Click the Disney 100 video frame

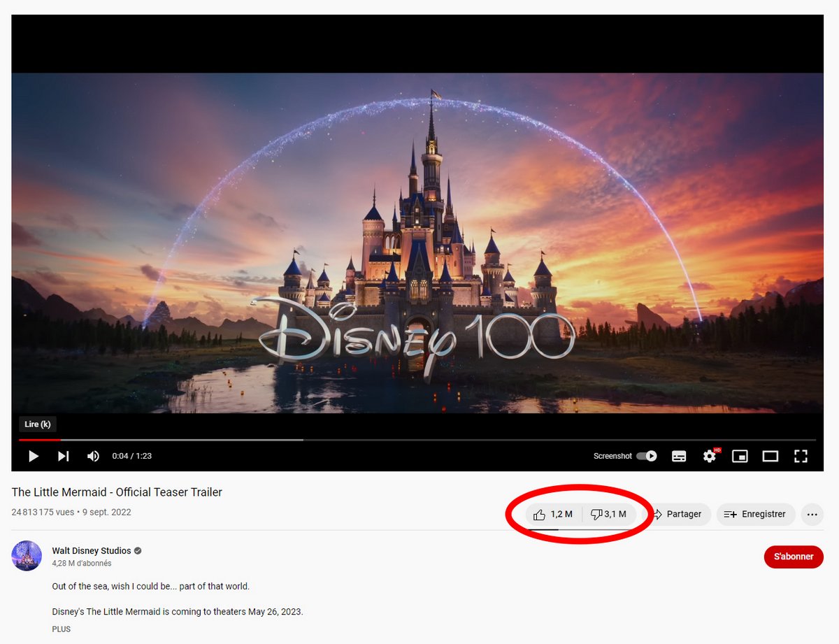[417, 243]
